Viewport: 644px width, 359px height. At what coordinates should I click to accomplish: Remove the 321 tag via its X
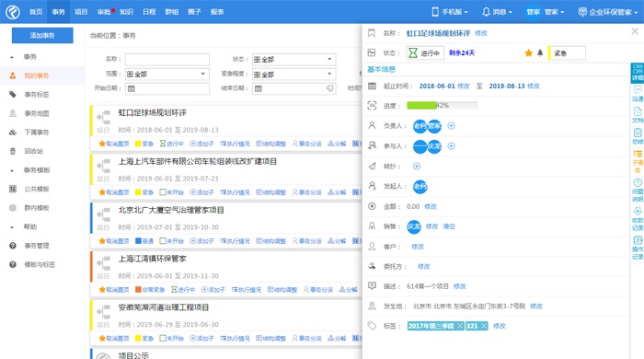point(483,326)
